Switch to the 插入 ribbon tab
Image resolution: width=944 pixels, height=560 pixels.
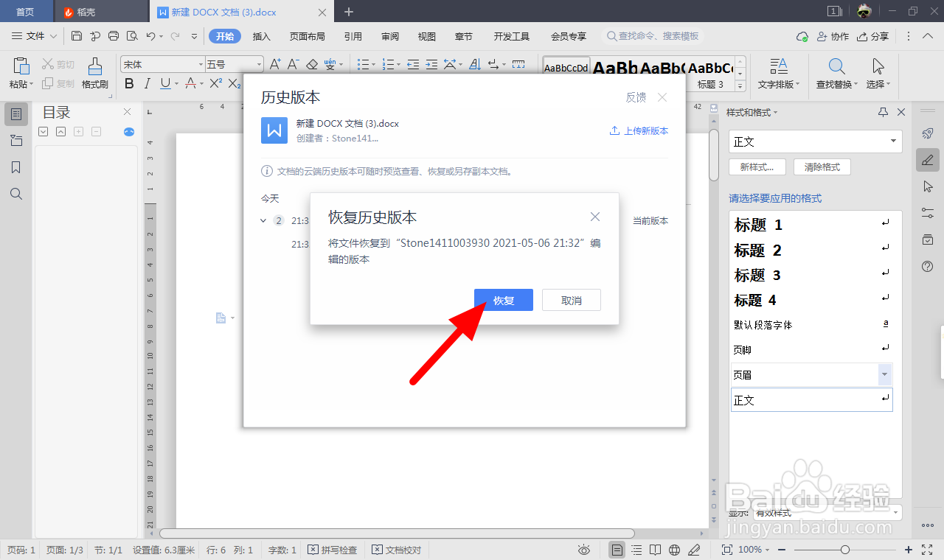click(262, 35)
